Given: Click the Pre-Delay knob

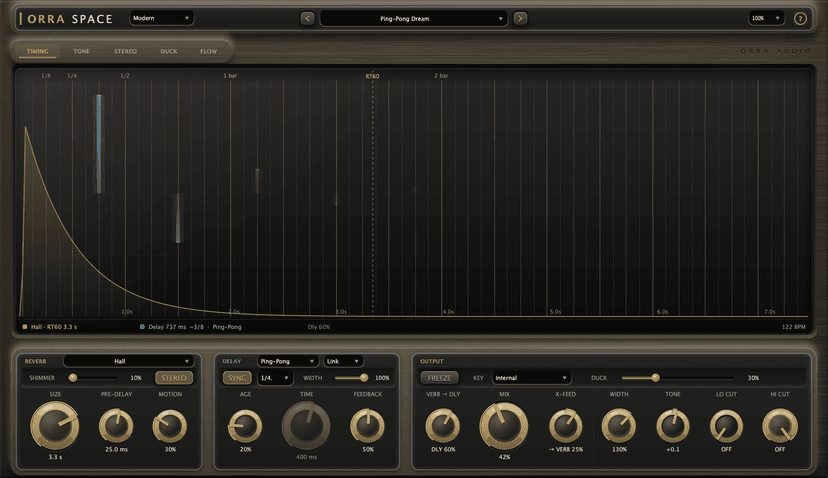Looking at the screenshot, I should 116,426.
